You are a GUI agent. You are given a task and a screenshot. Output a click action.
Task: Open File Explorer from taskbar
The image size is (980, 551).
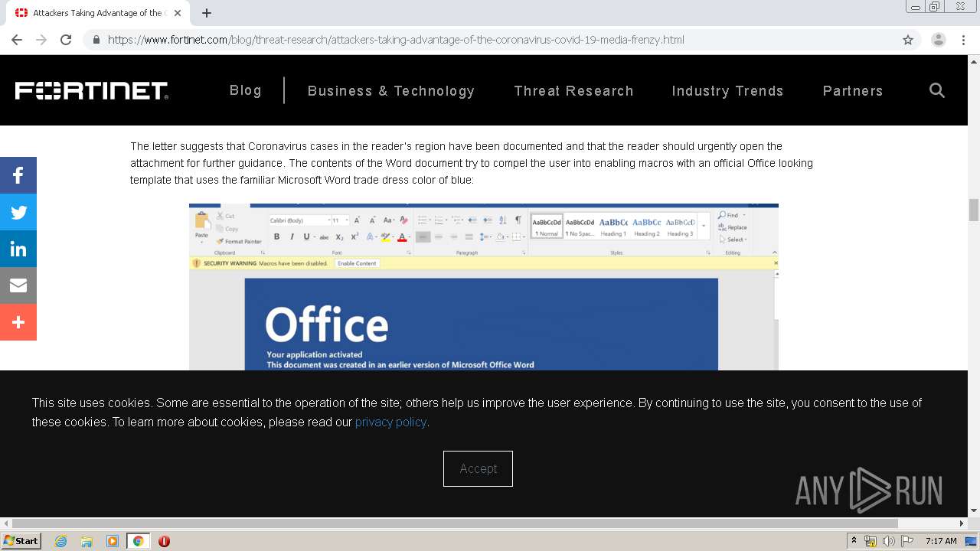87,541
